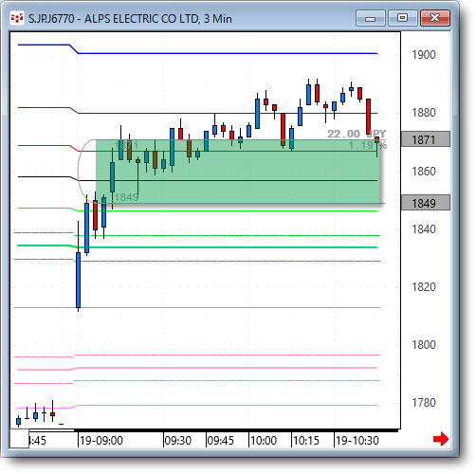Click the 1800 price scale label
The height and width of the screenshot is (474, 476).
(424, 345)
